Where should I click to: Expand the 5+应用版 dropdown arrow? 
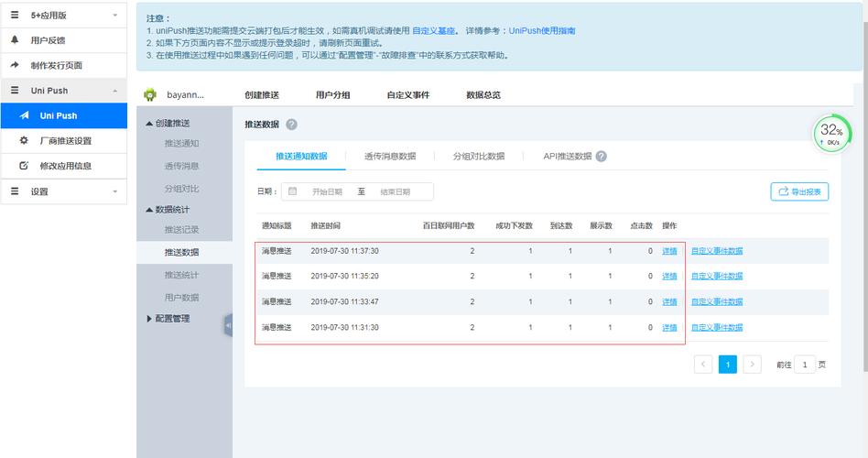point(115,16)
